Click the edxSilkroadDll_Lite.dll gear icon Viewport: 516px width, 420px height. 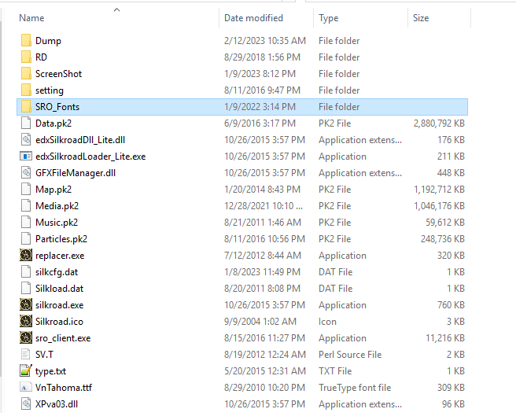tap(26, 139)
